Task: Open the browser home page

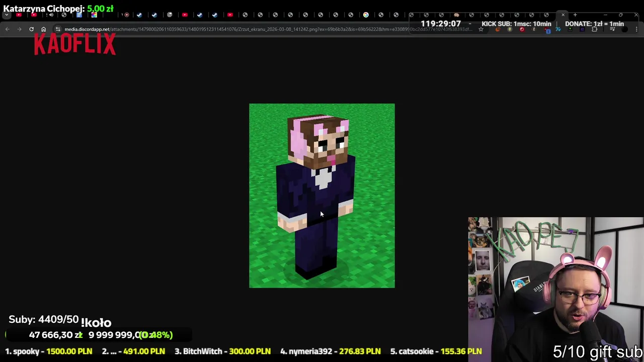Action: pyautogui.click(x=43, y=29)
